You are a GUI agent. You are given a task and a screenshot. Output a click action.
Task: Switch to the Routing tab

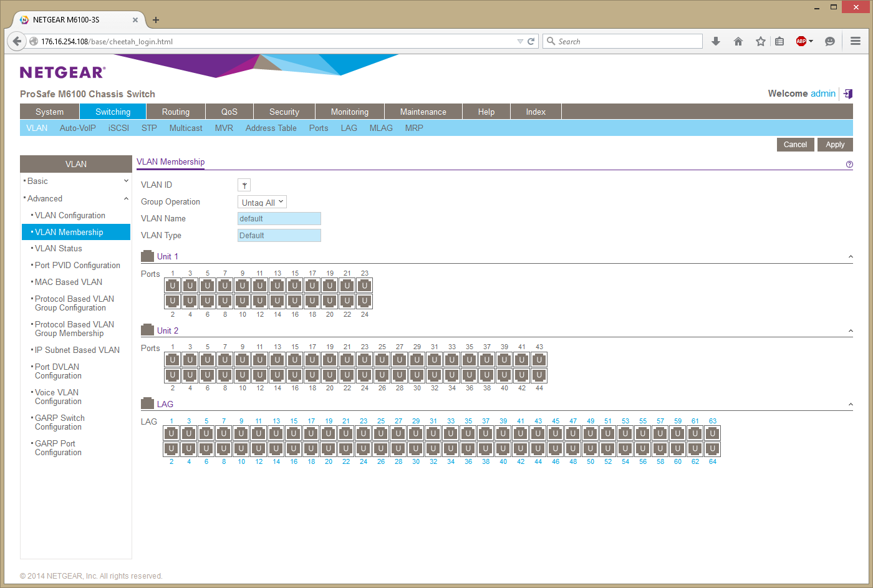[x=176, y=112]
